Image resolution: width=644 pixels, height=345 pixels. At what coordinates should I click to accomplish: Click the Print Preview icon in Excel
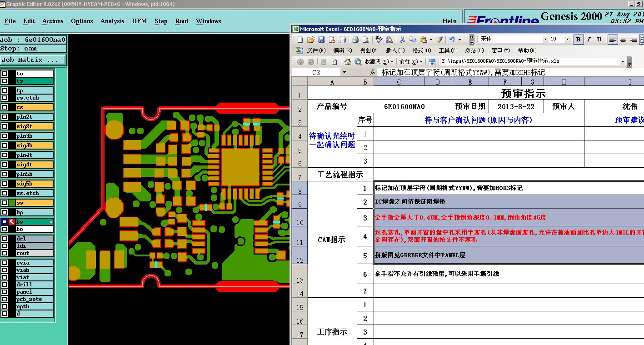coord(365,40)
